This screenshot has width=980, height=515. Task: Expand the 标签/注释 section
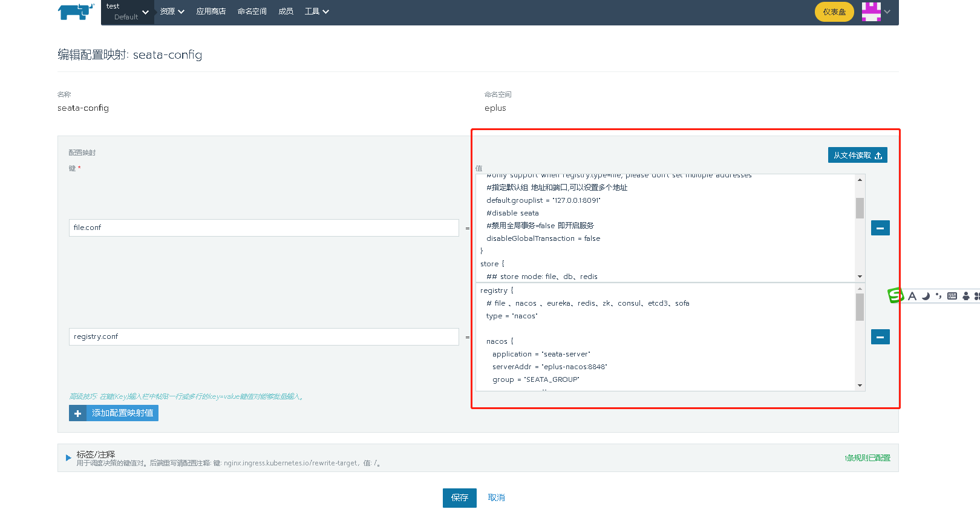click(x=68, y=458)
